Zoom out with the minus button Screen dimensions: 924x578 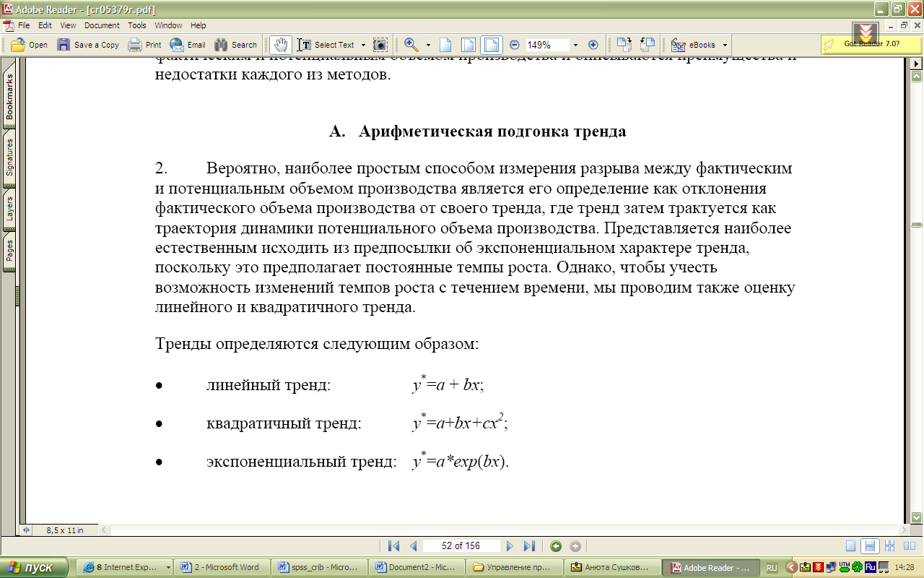[515, 45]
